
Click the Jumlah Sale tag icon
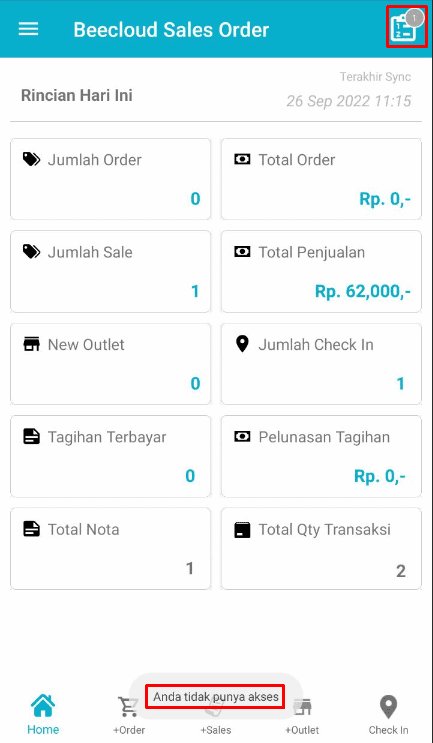[32, 252]
